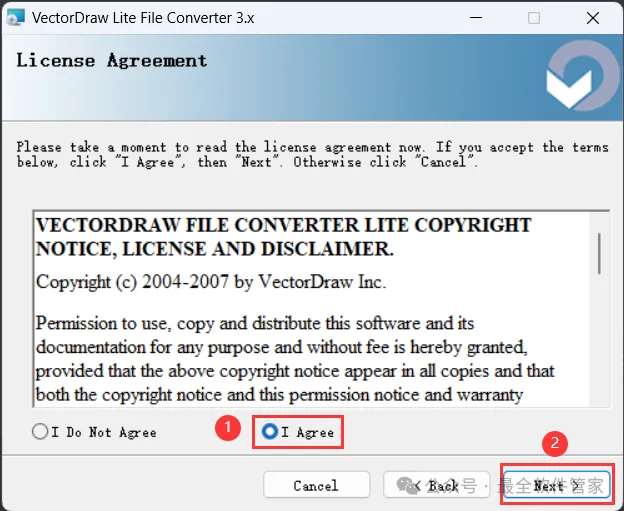Click the installer icon in title bar
Viewport: 624px width, 511px height.
tap(16, 18)
